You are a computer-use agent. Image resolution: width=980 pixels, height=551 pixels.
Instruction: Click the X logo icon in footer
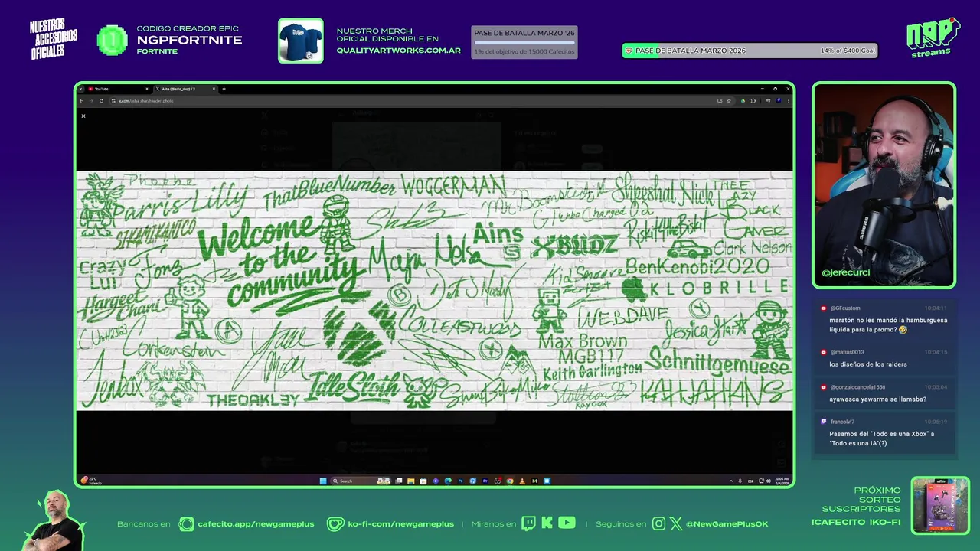tap(675, 524)
